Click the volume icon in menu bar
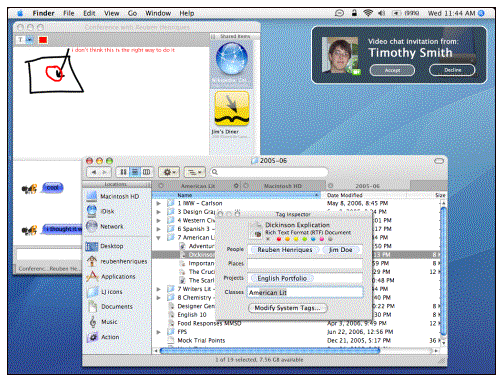This screenshot has height=383, width=504. click(x=381, y=13)
